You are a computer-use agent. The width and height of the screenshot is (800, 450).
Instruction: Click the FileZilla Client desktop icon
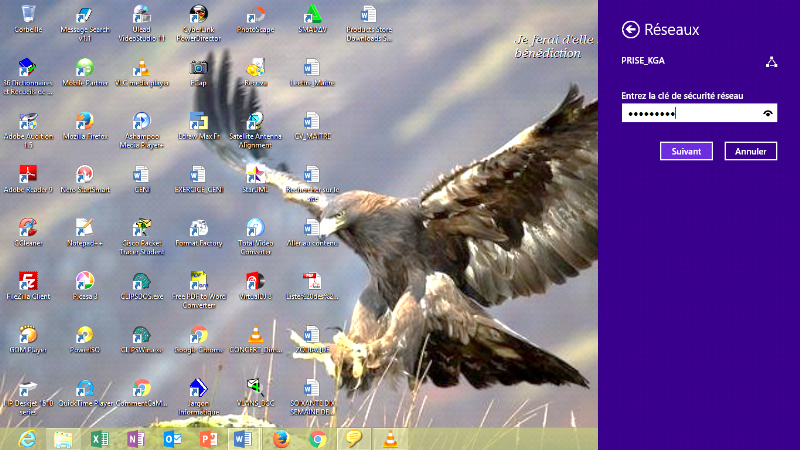pos(28,281)
